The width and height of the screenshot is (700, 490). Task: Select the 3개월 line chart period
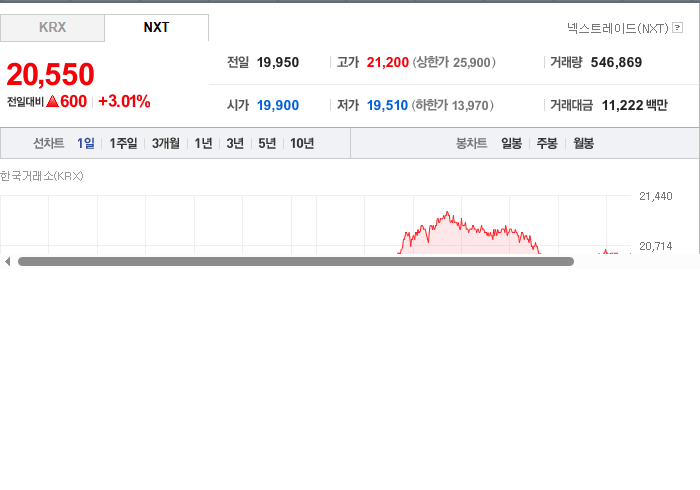(x=166, y=143)
